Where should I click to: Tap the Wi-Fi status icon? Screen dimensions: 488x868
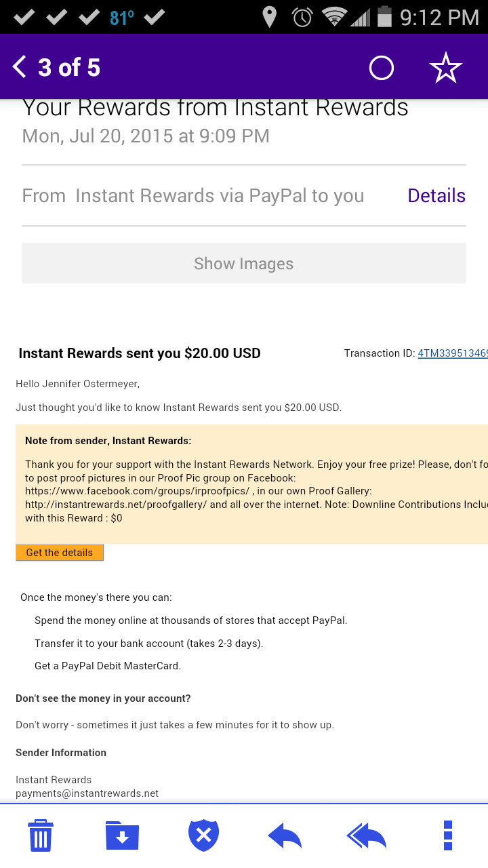tap(334, 17)
